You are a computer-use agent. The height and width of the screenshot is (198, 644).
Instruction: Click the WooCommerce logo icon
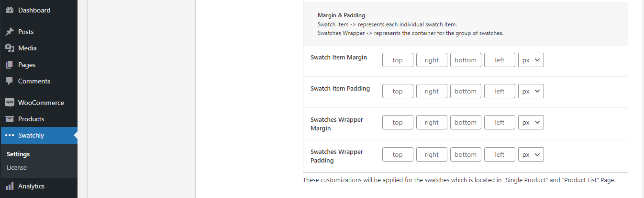click(x=9, y=103)
